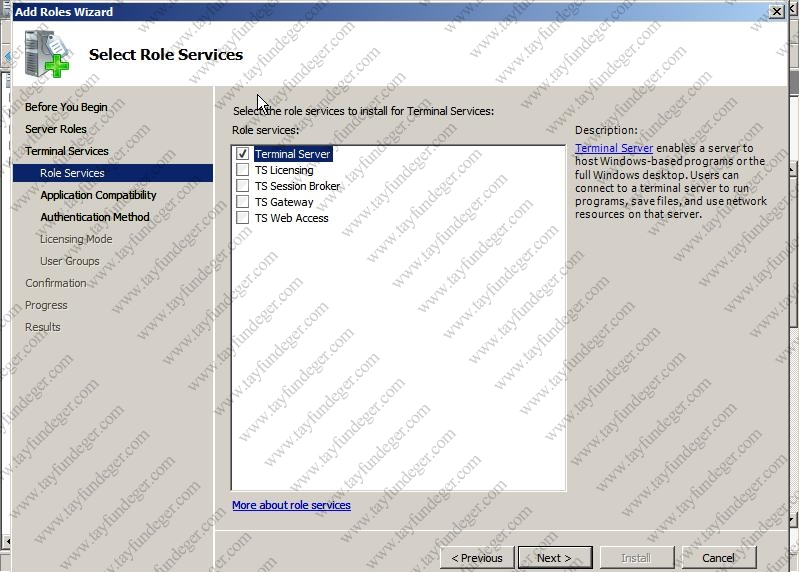Go to the Before You Begin step
The width and height of the screenshot is (799, 572).
(x=66, y=107)
